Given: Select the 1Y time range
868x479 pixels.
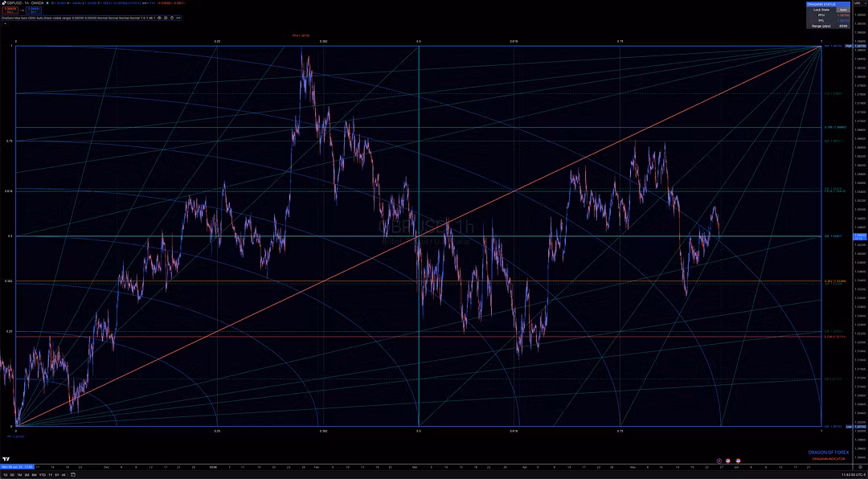Looking at the screenshot, I should coord(50,474).
